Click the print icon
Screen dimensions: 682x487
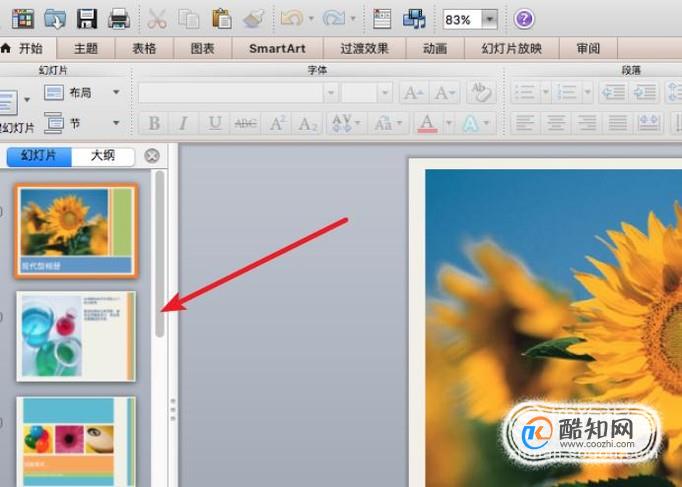pyautogui.click(x=119, y=19)
